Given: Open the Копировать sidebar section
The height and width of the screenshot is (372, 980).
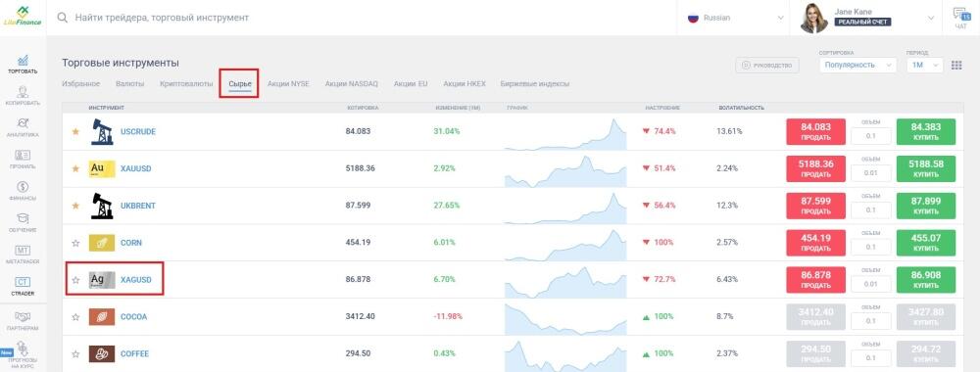Looking at the screenshot, I should 23,96.
